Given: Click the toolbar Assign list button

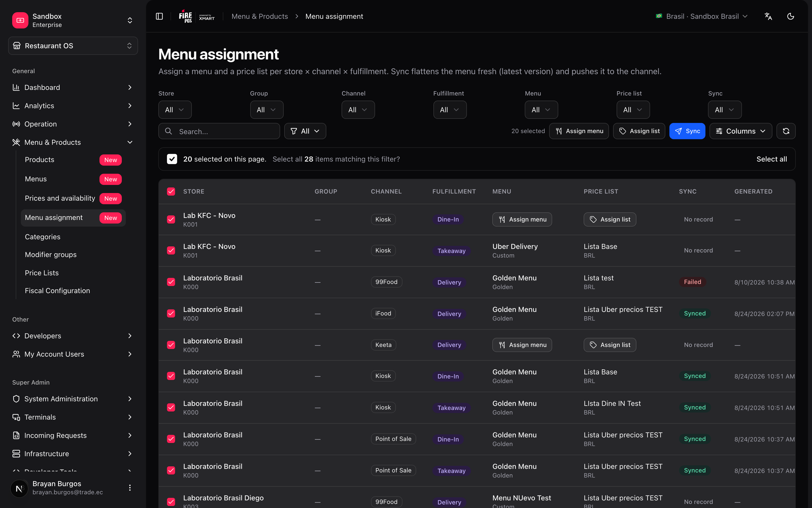Looking at the screenshot, I should pos(639,131).
